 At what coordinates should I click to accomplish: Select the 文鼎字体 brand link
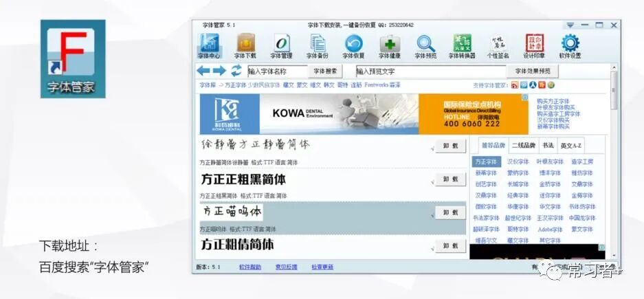coord(582,184)
